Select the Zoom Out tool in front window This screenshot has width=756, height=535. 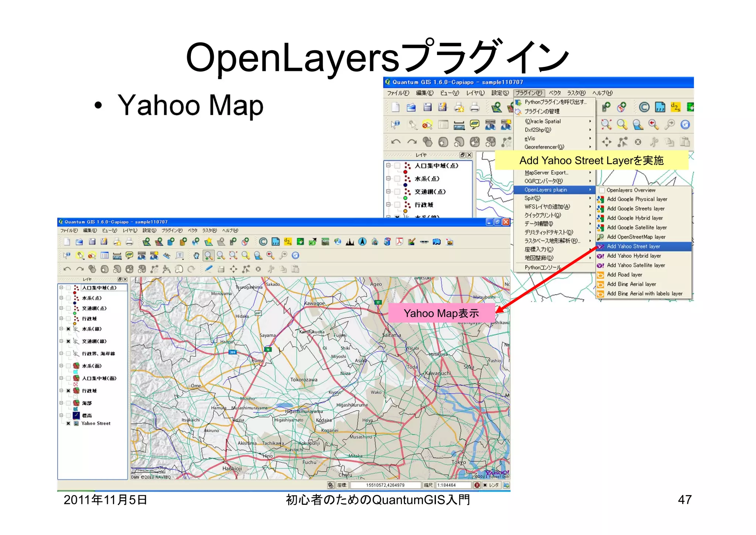pyautogui.click(x=221, y=255)
